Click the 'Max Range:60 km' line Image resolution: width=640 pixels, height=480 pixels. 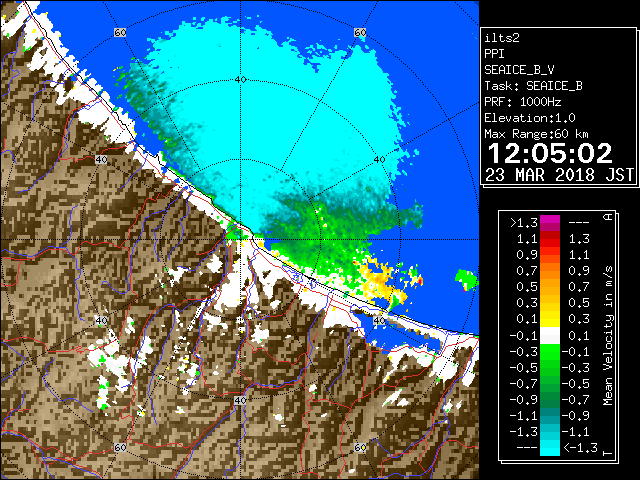point(536,134)
